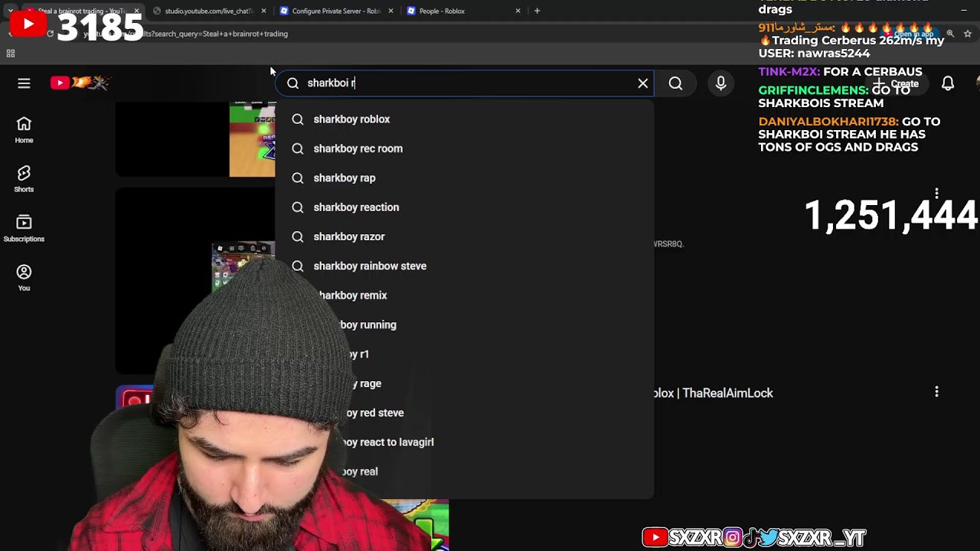
Task: Select suggestion 'react to lavagirl'
Action: click(x=464, y=442)
